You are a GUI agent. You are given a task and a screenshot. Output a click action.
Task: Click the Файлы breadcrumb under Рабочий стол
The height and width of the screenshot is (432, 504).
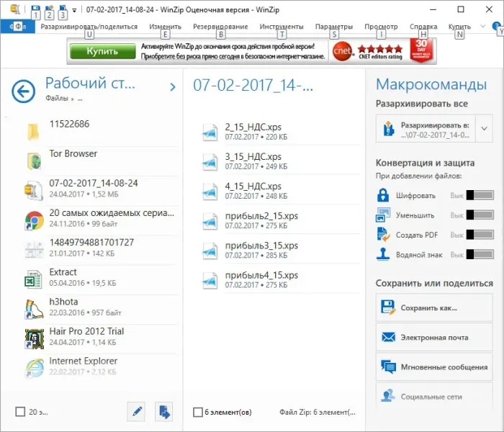coord(57,98)
